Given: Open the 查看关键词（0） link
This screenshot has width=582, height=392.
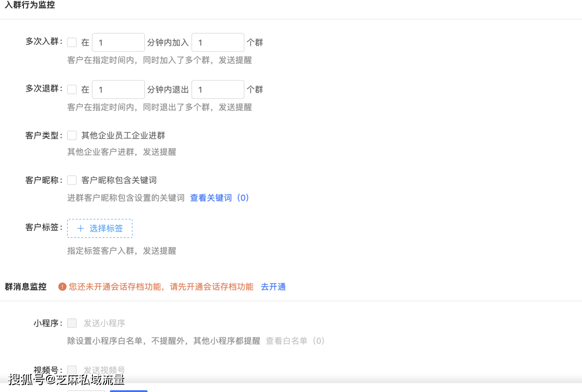Looking at the screenshot, I should point(219,197).
